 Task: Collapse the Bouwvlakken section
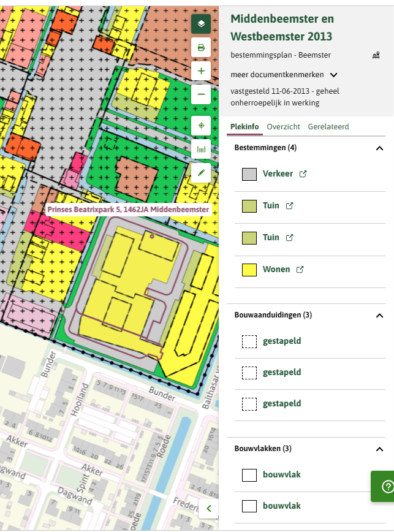379,449
